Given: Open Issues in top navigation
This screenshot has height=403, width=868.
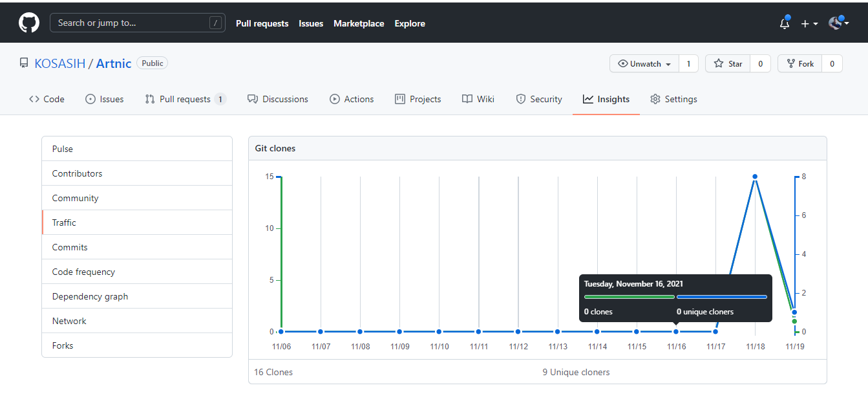Looking at the screenshot, I should tap(311, 23).
